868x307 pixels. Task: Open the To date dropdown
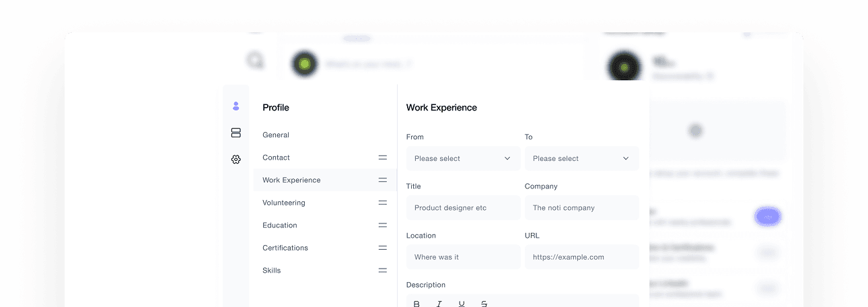click(582, 158)
